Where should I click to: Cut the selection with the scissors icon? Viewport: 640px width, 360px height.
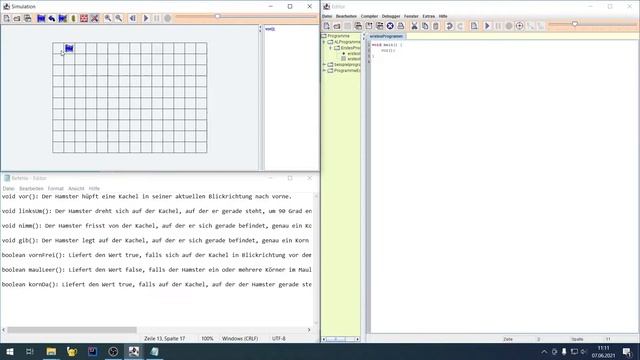(x=414, y=26)
